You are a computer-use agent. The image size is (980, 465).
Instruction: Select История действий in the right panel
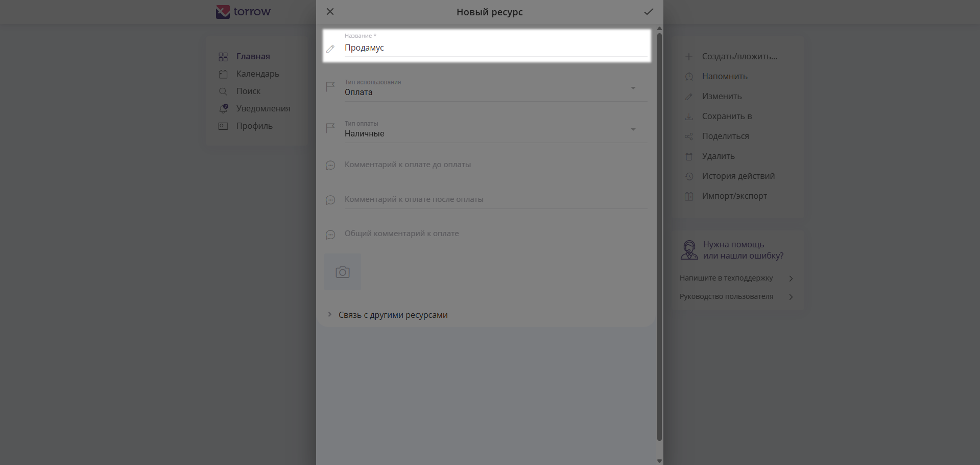[738, 176]
